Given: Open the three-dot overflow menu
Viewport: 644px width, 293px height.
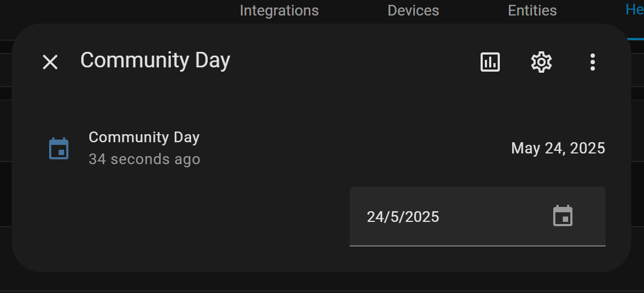Looking at the screenshot, I should coord(592,62).
